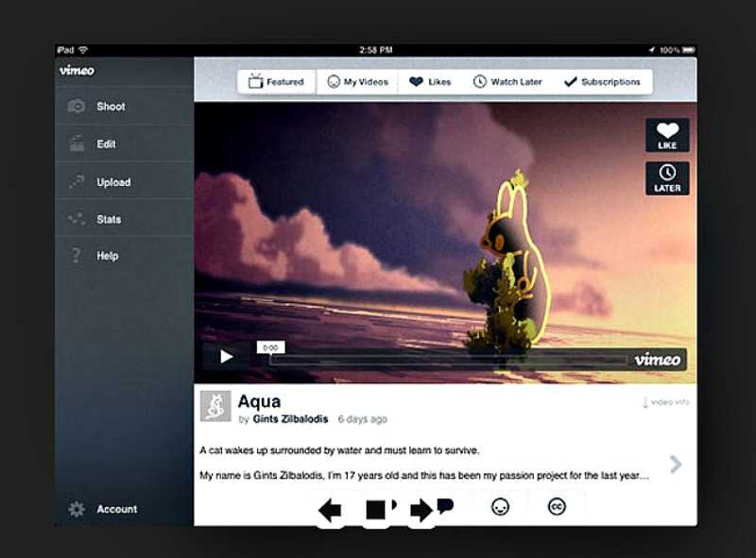Open the Stats icon in sidebar
756x558 pixels.
[77, 219]
